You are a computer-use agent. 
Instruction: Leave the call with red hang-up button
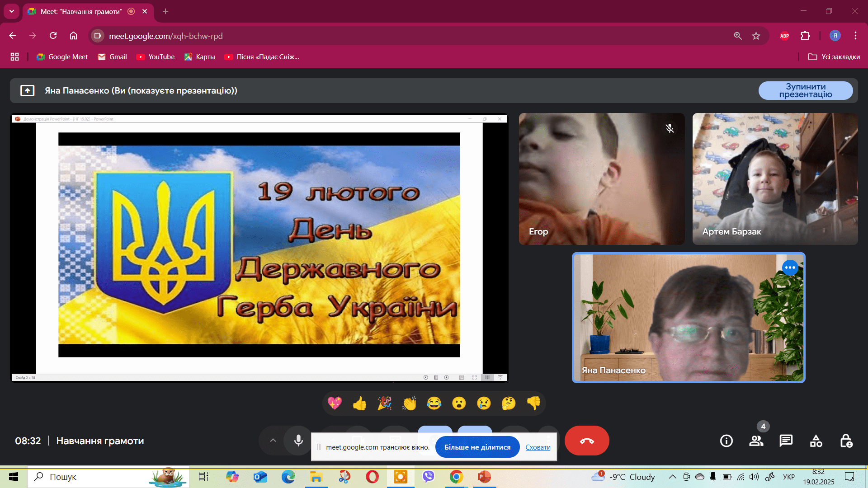[587, 441]
